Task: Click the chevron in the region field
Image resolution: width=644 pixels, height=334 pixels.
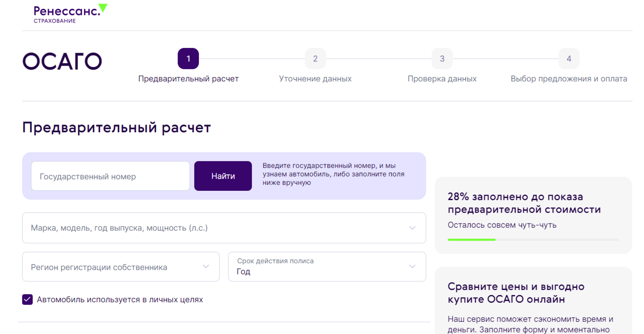Action: coord(206,267)
